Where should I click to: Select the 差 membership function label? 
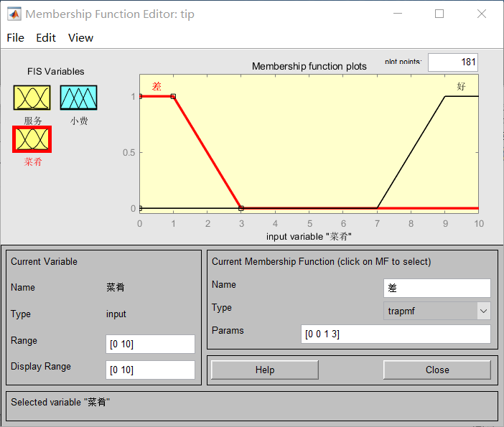(157, 86)
